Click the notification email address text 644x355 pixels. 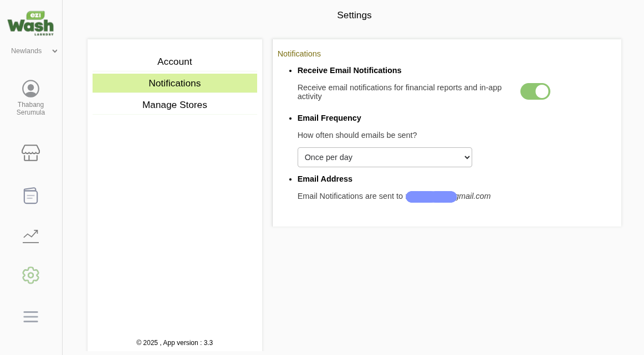pyautogui.click(x=448, y=196)
